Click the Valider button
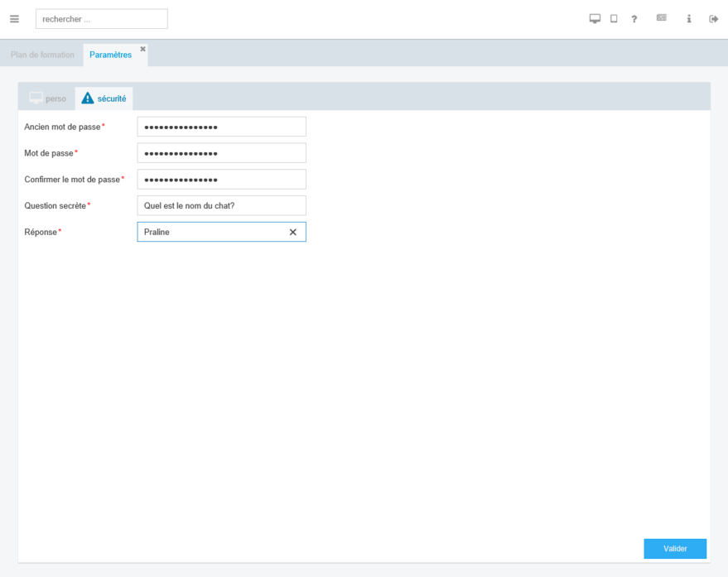The width and height of the screenshot is (728, 577). click(675, 549)
